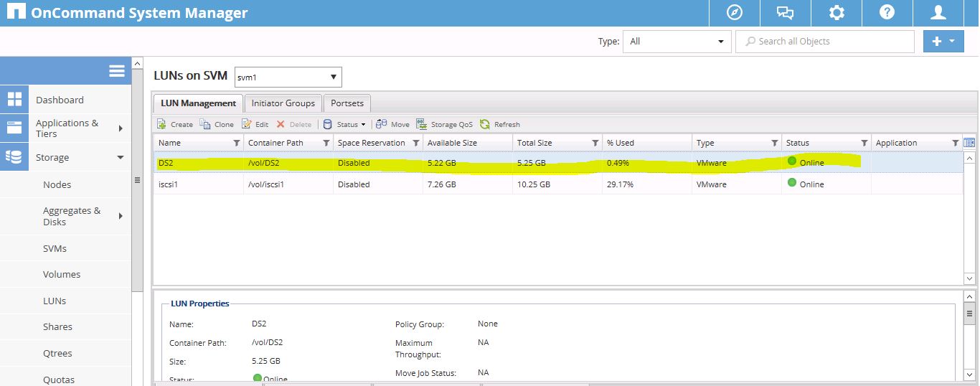Click LUN table scrollbar down arrow

tap(969, 278)
